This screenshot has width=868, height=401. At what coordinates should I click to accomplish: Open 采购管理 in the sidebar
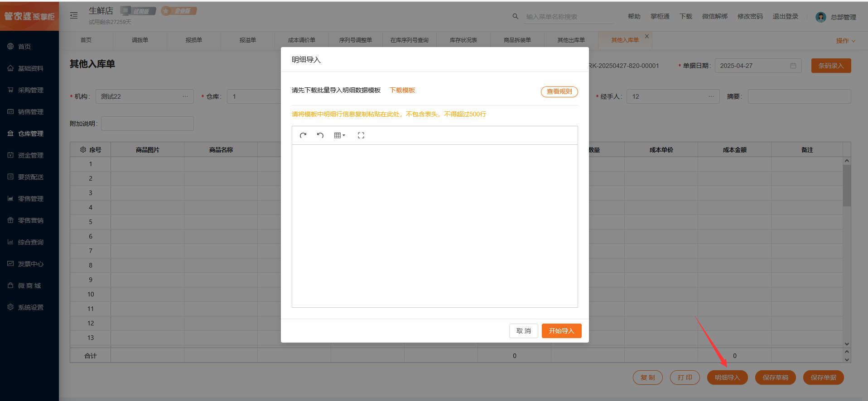click(x=29, y=90)
